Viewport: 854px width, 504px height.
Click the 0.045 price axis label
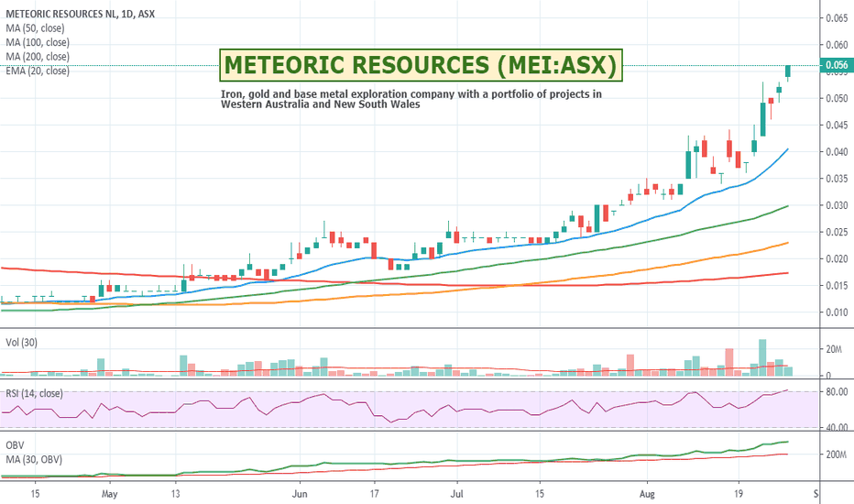point(837,125)
